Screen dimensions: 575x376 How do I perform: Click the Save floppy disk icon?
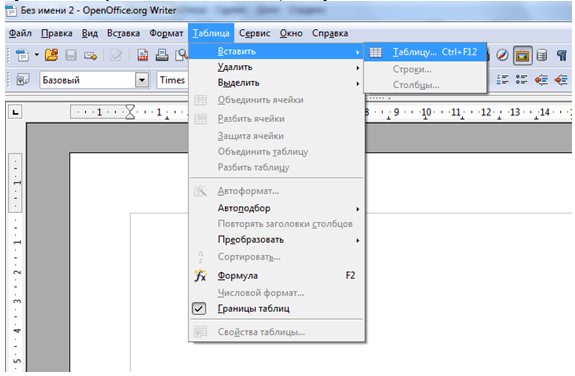click(x=71, y=55)
